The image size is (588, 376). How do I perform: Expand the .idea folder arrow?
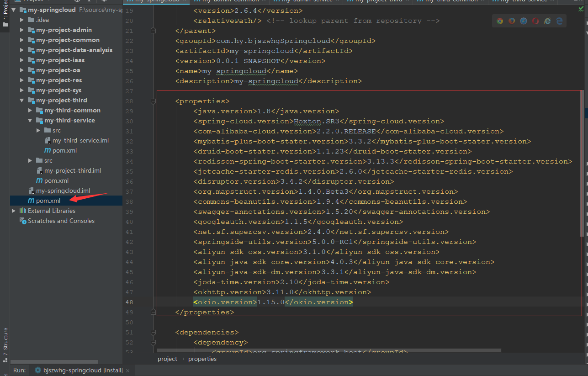pyautogui.click(x=22, y=20)
